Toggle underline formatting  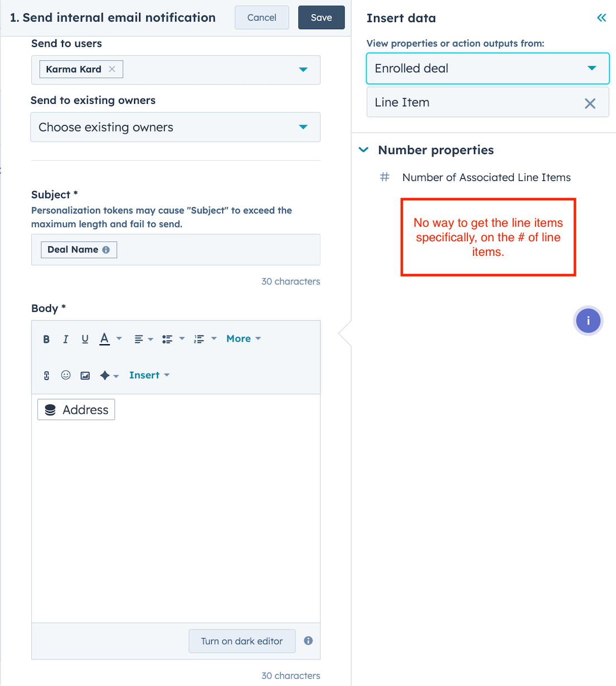point(85,339)
